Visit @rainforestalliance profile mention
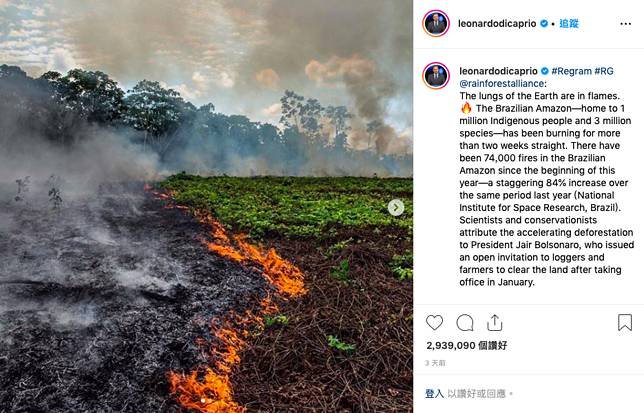Image resolution: width=644 pixels, height=413 pixels. (x=501, y=83)
